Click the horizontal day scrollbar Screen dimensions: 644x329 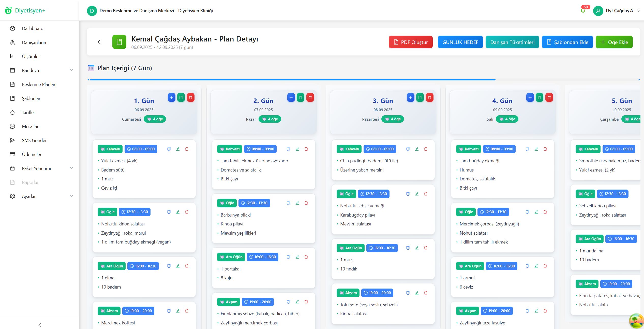click(x=292, y=80)
